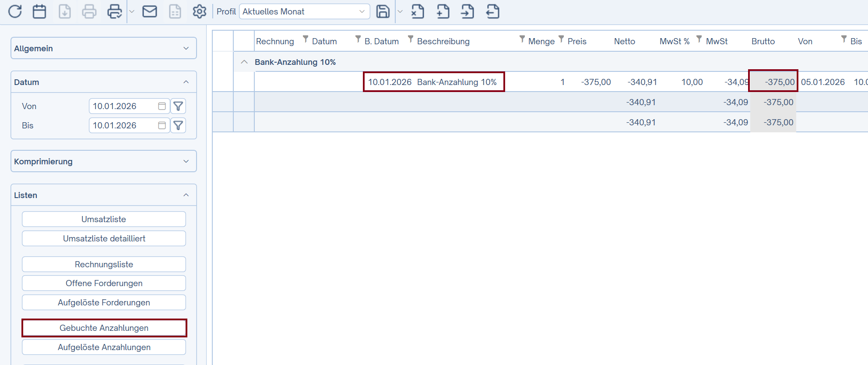The height and width of the screenshot is (365, 868).
Task: Save profile using the floppy disk icon
Action: 383,11
